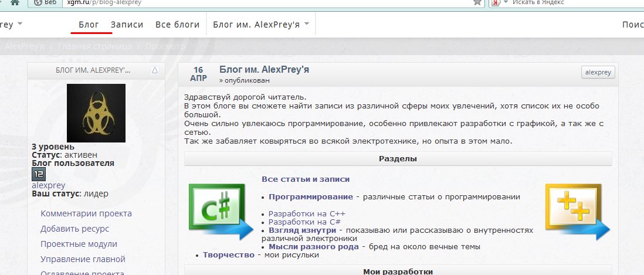Screen dimensions: 644x275
Task: Open the level 12 user badge
Action: [39, 174]
